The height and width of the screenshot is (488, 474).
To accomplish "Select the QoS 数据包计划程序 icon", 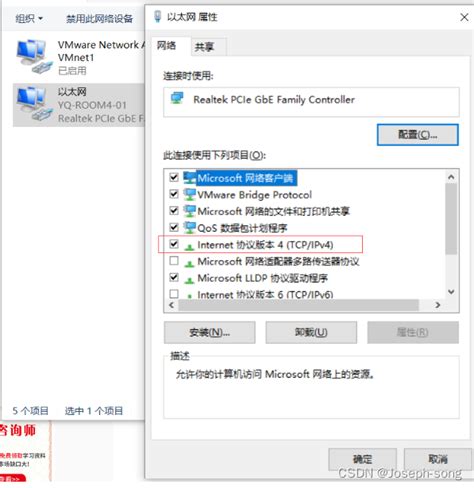I will click(x=190, y=228).
